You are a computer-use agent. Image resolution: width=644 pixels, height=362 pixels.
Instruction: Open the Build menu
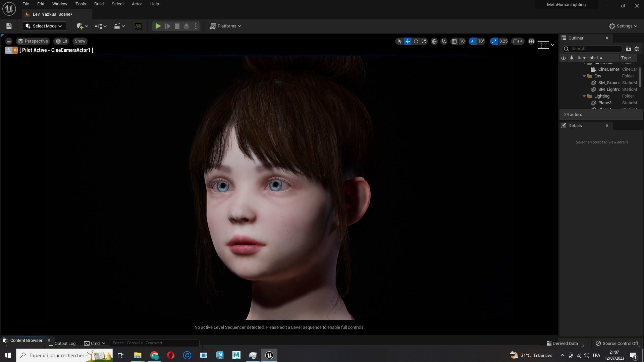(x=99, y=4)
